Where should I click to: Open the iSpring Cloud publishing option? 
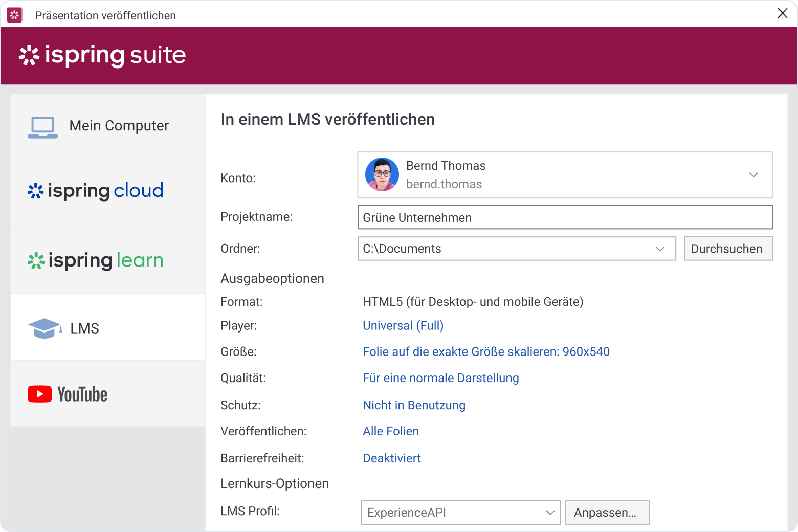point(95,191)
